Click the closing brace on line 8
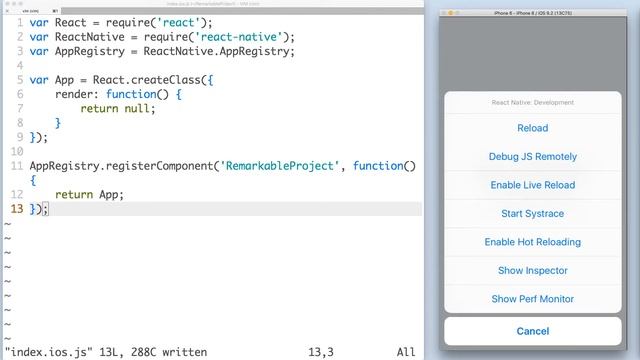Image resolution: width=640 pixels, height=360 pixels. coord(58,123)
